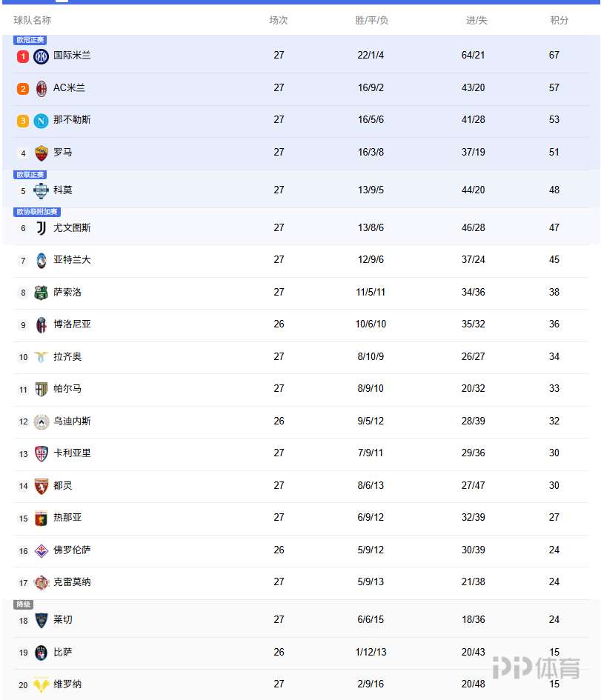Click the 积分 column header
Image resolution: width=601 pixels, height=700 pixels.
coord(560,21)
